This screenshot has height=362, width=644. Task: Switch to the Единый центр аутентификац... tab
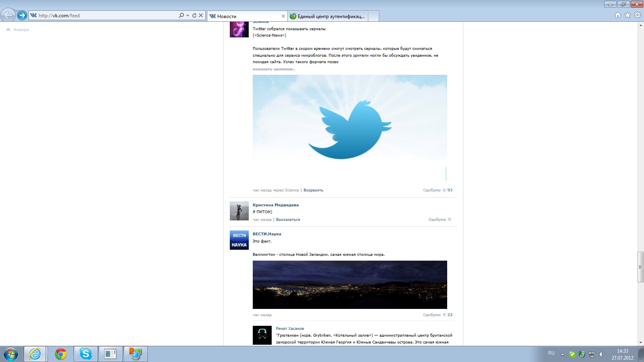pyautogui.click(x=328, y=16)
